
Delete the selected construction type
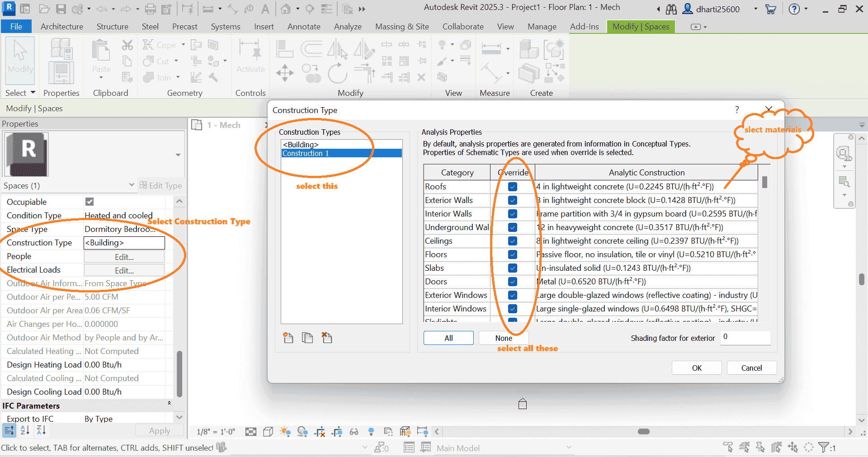tap(327, 338)
